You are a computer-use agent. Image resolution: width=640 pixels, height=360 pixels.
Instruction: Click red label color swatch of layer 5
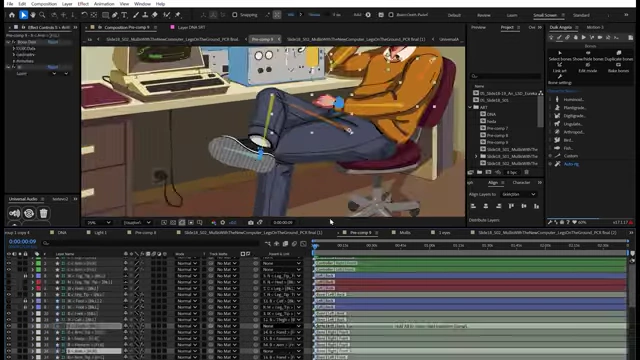(x=38, y=282)
